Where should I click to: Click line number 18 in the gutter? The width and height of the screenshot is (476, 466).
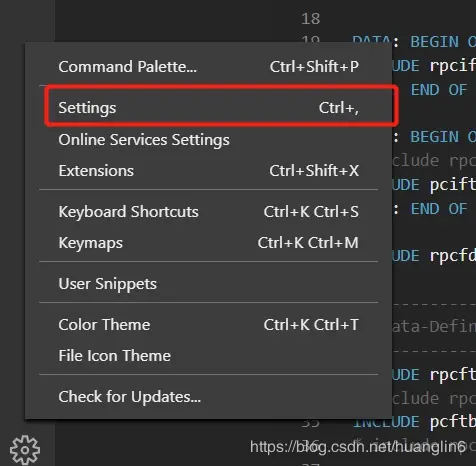click(x=311, y=19)
